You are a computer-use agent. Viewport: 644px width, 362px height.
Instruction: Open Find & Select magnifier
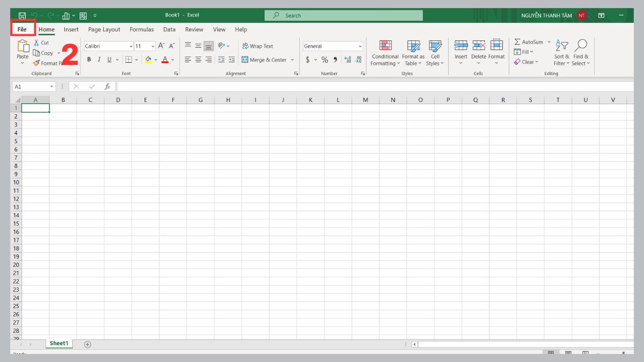click(581, 53)
